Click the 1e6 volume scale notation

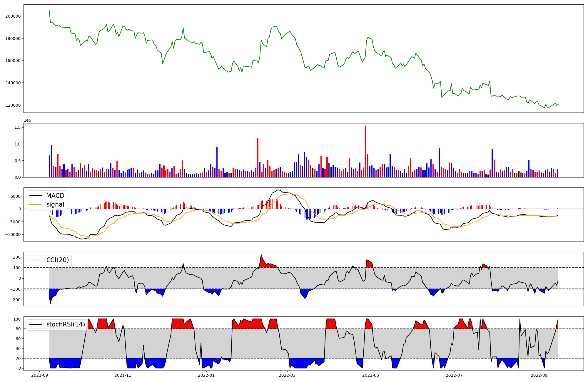27,120
